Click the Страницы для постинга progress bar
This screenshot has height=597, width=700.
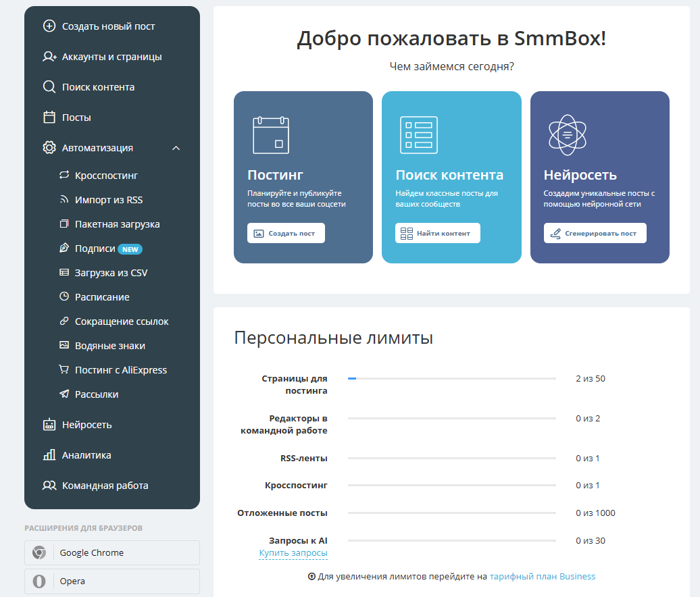tap(451, 378)
